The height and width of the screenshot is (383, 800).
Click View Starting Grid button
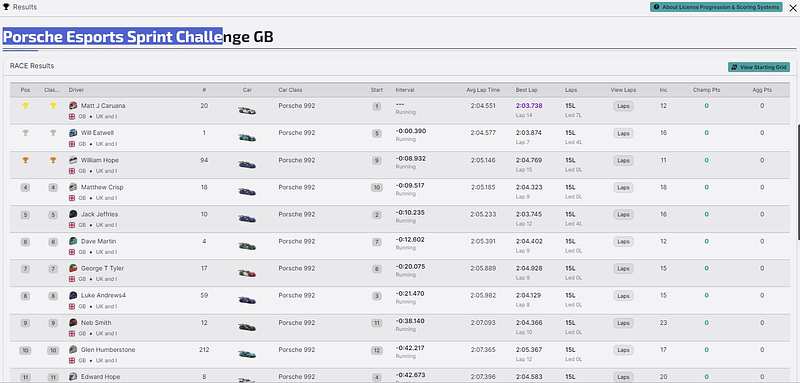pos(759,67)
